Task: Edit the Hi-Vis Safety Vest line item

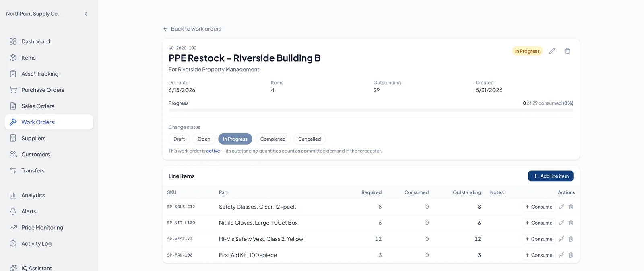Action: pos(561,239)
